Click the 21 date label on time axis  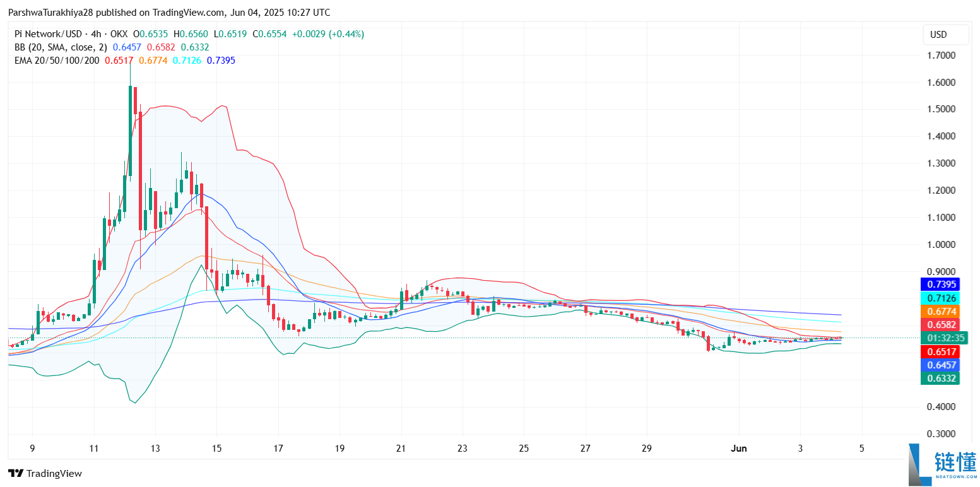coord(401,449)
